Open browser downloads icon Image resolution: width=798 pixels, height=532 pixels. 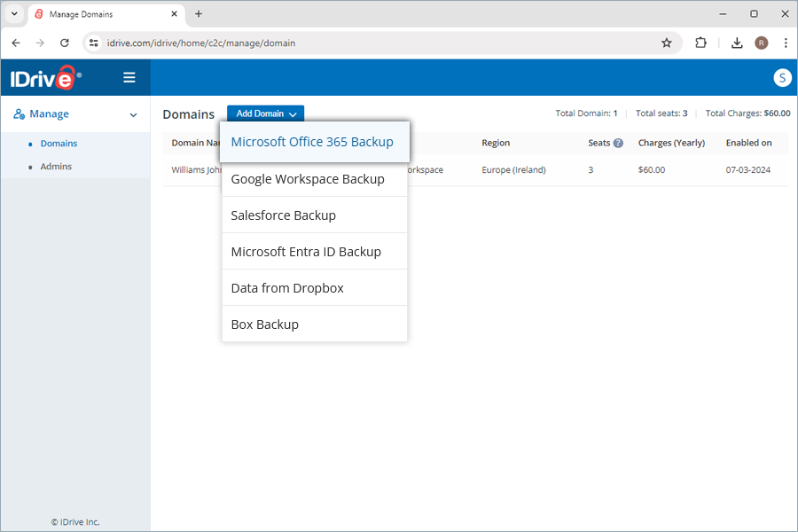pos(737,43)
